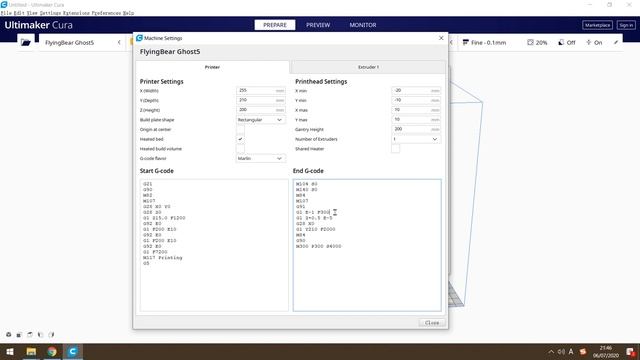Click the Cura taskbar icon
Viewport: 640px width, 360px height.
(73, 351)
